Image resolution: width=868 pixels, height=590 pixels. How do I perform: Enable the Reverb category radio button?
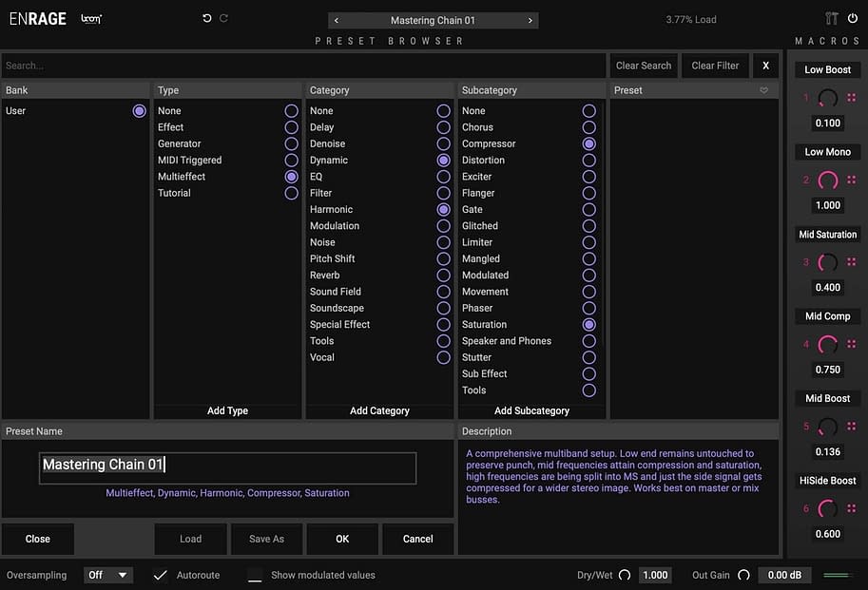[x=443, y=276]
